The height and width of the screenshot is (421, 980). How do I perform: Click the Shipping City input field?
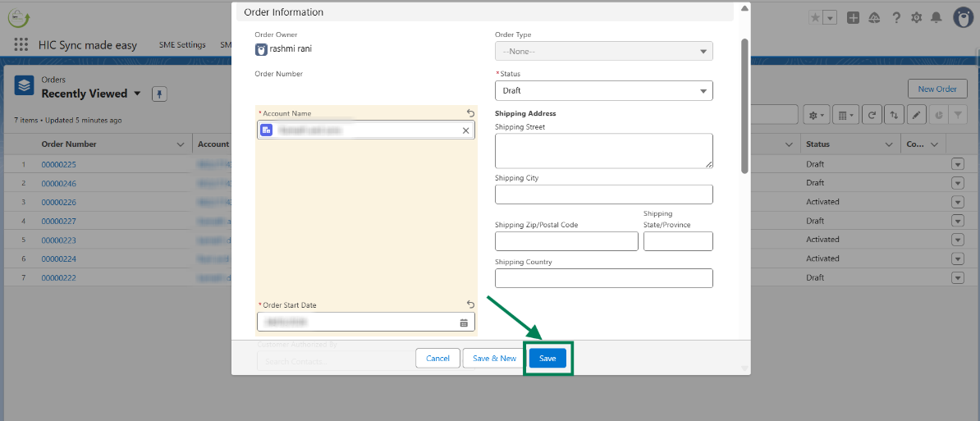pyautogui.click(x=603, y=194)
